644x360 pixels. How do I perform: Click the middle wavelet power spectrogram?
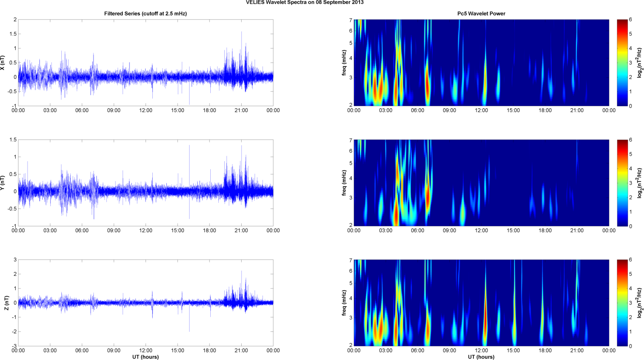[481, 183]
